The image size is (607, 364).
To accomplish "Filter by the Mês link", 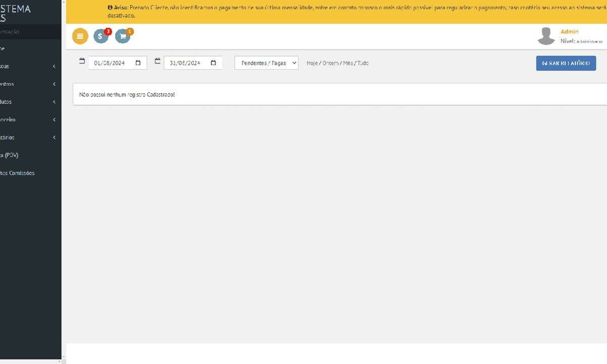I will click(x=348, y=63).
